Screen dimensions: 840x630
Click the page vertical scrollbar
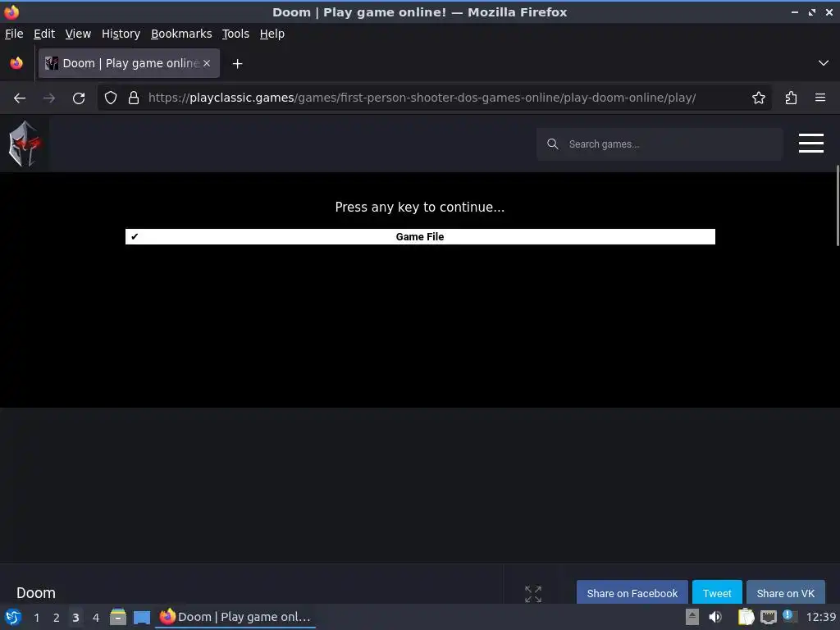point(838,206)
